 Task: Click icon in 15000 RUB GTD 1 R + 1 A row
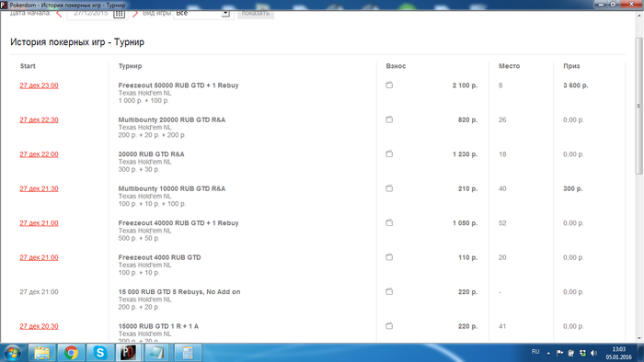pos(389,326)
